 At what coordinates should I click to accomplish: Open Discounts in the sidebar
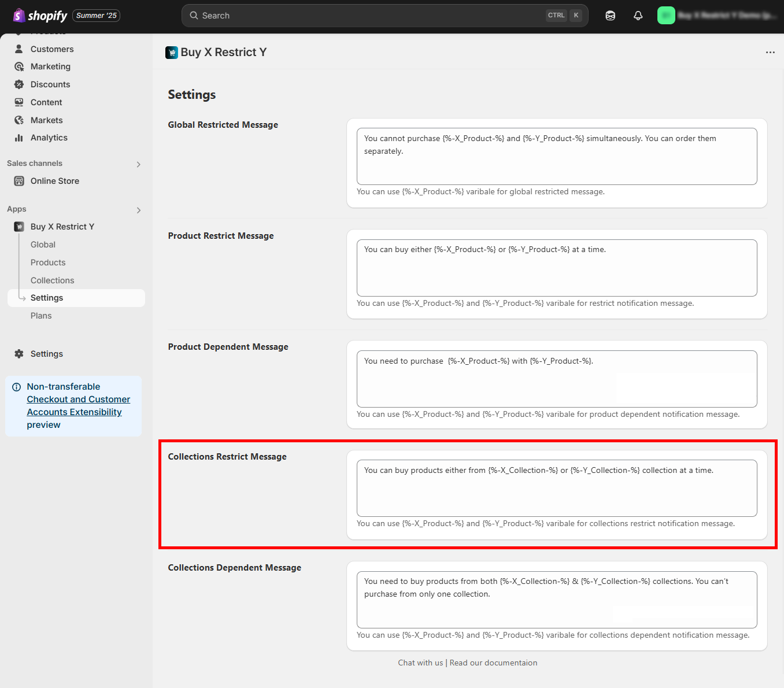[x=50, y=84]
